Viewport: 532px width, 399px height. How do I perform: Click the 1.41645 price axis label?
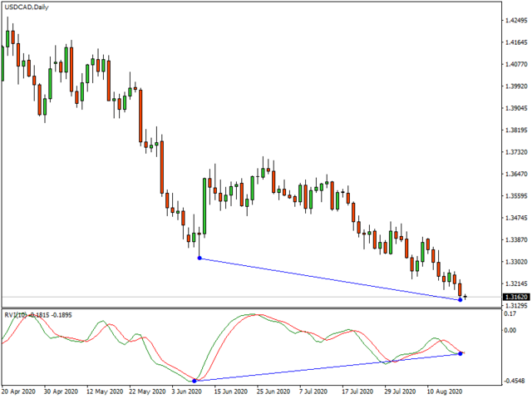516,42
